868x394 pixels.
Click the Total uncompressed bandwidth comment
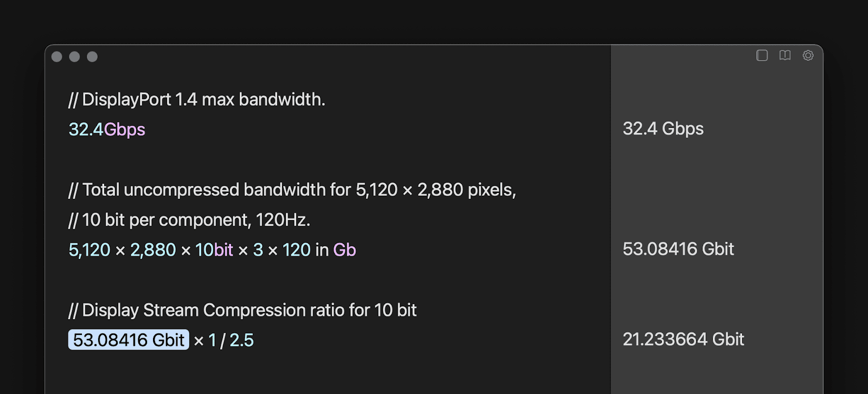[292, 190]
